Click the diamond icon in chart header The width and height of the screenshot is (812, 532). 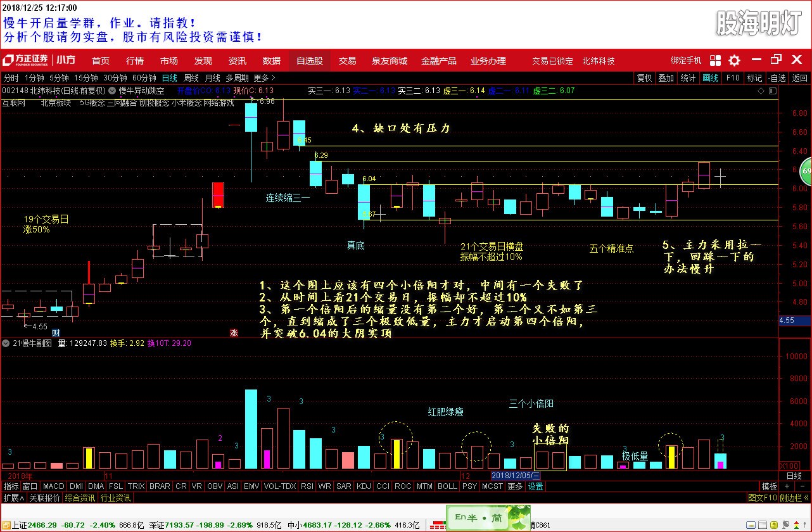coord(762,91)
